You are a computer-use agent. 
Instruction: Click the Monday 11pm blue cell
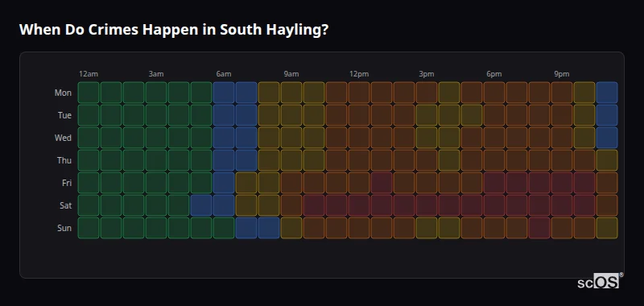click(x=607, y=93)
